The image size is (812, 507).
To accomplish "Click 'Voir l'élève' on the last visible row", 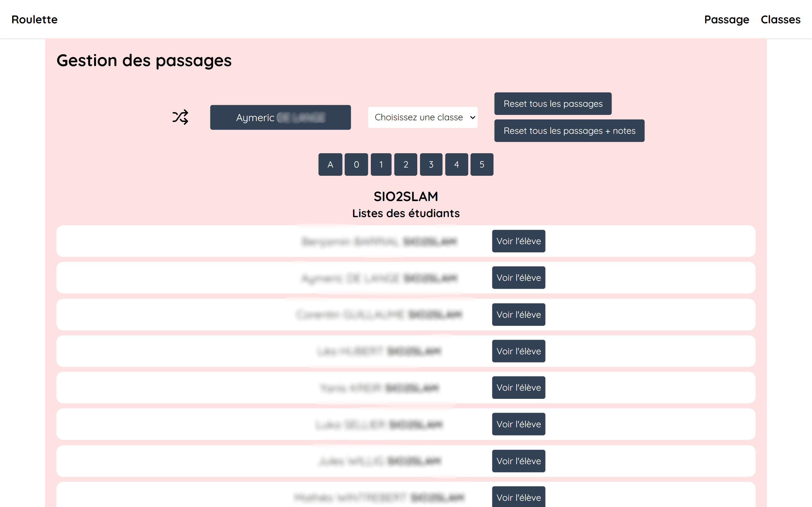I will pyautogui.click(x=519, y=497).
